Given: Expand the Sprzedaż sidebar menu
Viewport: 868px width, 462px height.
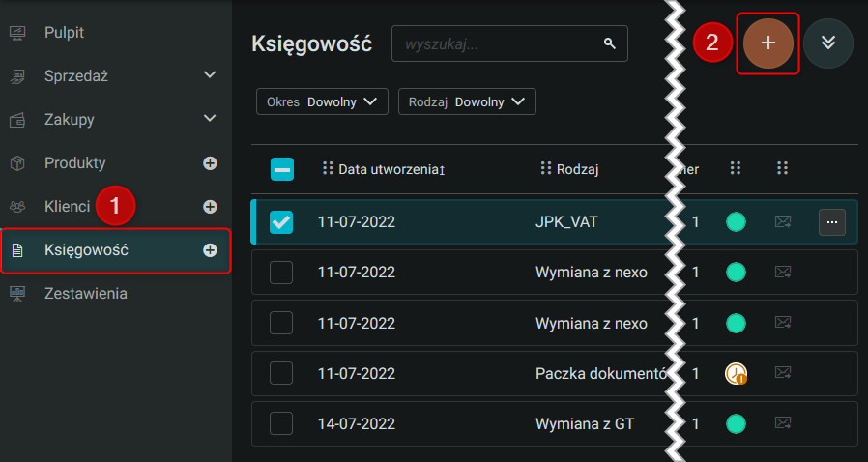Looking at the screenshot, I should [x=210, y=75].
